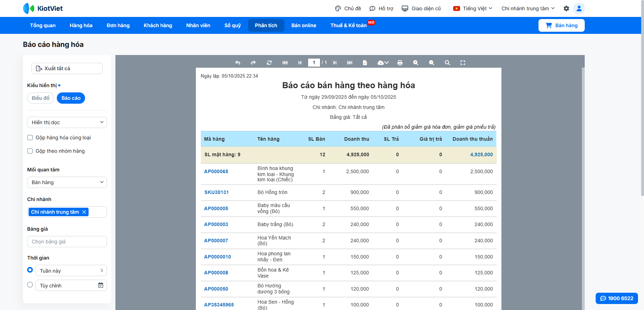Switch display to Biểu đồ
Image resolution: width=644 pixels, height=310 pixels.
pyautogui.click(x=41, y=98)
